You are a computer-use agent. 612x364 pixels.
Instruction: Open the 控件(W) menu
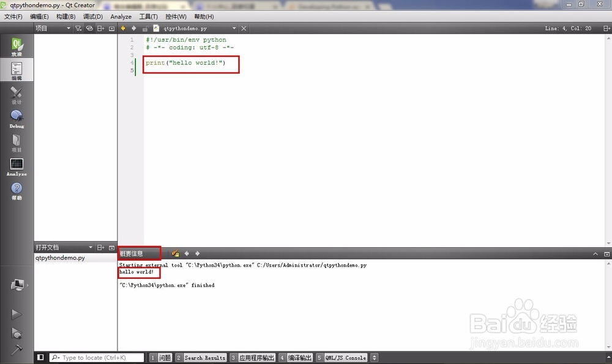pyautogui.click(x=176, y=17)
